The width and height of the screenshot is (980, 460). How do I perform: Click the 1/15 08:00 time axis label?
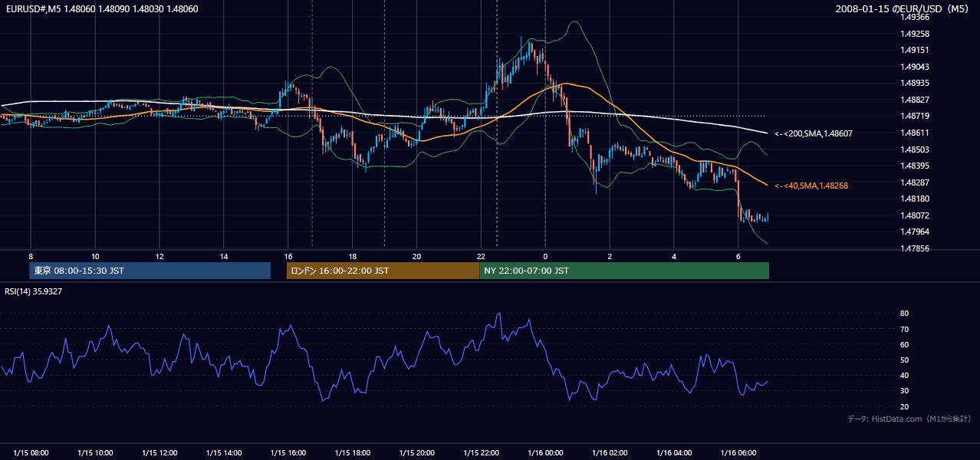31,452
